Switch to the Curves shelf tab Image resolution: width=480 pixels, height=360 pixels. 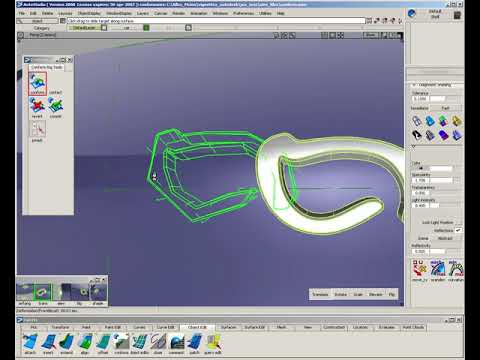[x=139, y=327]
